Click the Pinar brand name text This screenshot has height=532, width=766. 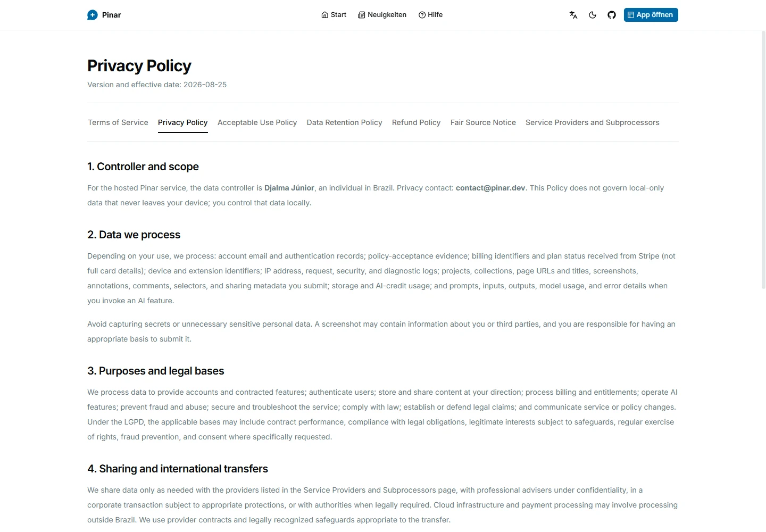111,15
